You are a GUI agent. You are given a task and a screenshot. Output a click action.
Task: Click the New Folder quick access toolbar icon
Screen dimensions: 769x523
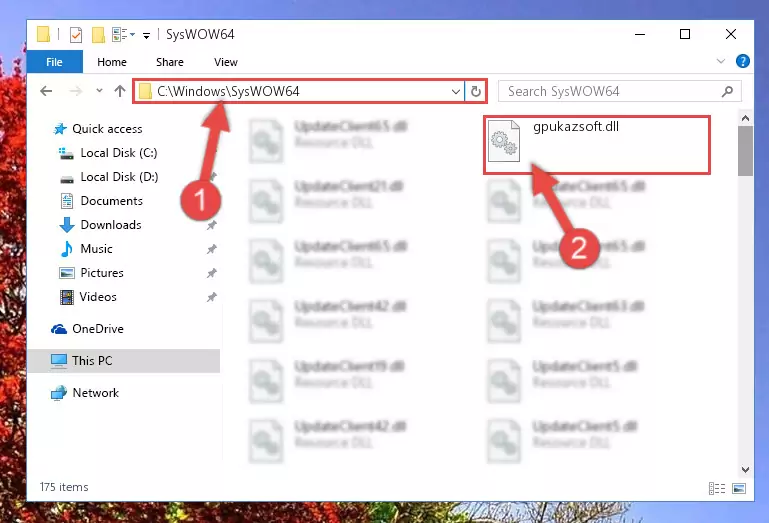tap(98, 35)
